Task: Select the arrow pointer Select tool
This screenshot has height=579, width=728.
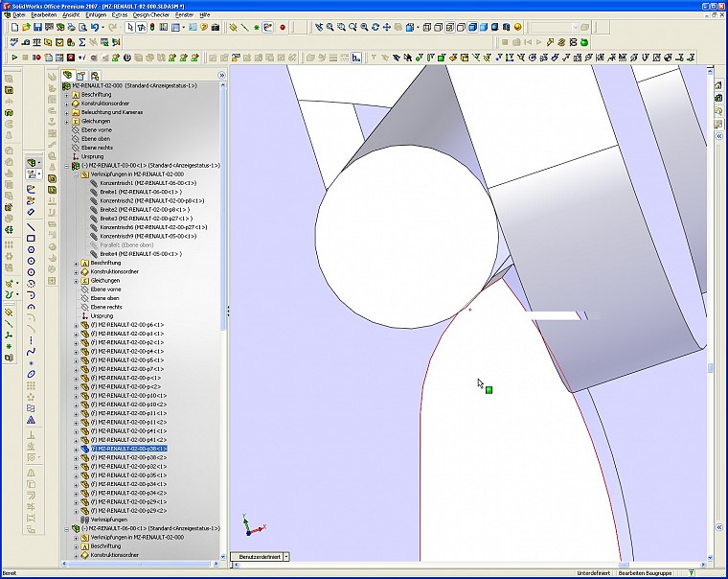Action: click(130, 28)
